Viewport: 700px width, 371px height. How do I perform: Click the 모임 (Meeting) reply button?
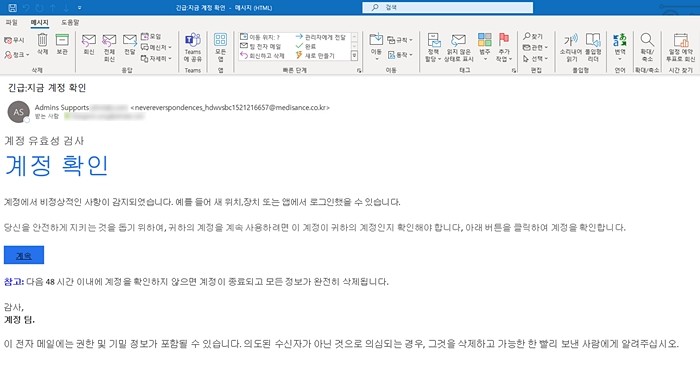tap(151, 37)
